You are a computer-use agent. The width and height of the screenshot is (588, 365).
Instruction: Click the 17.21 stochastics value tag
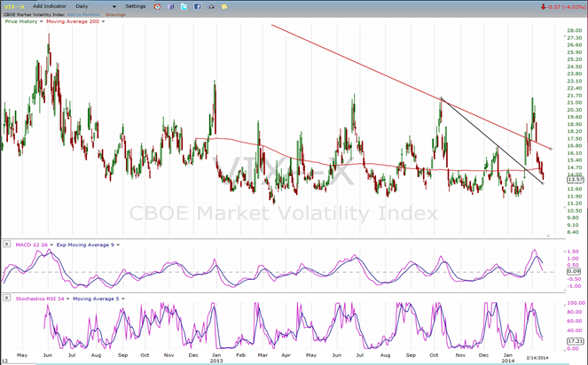point(576,341)
